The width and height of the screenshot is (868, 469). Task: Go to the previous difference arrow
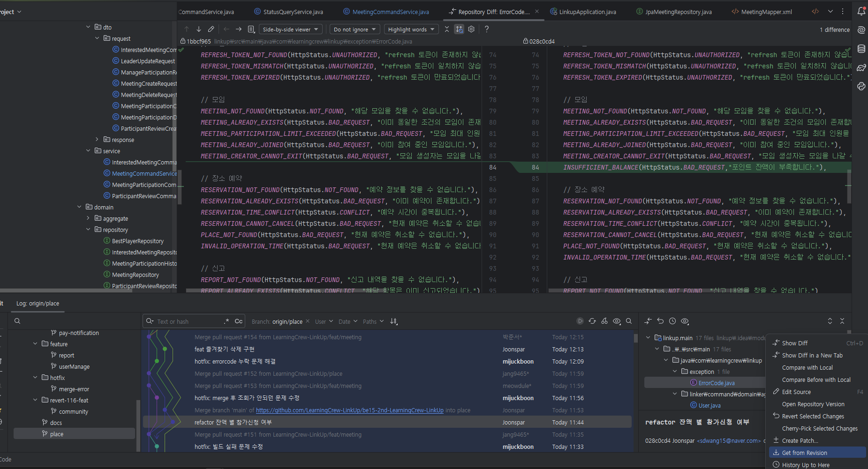pos(187,29)
